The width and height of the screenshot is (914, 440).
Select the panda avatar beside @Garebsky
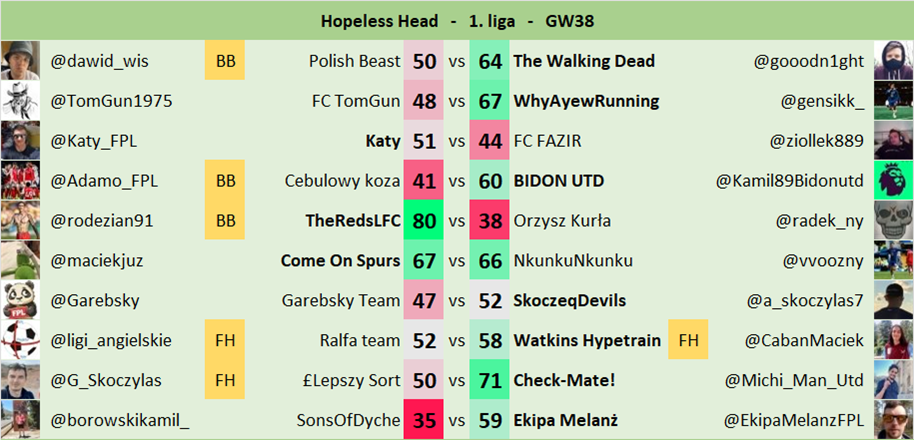[x=20, y=301]
